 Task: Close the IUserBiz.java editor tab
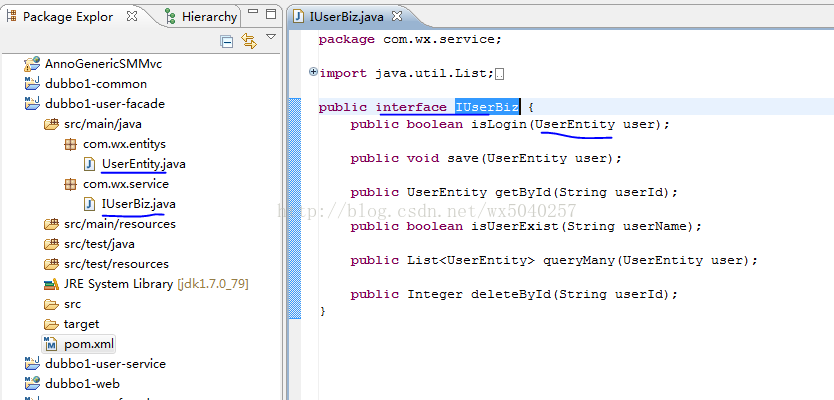click(397, 16)
